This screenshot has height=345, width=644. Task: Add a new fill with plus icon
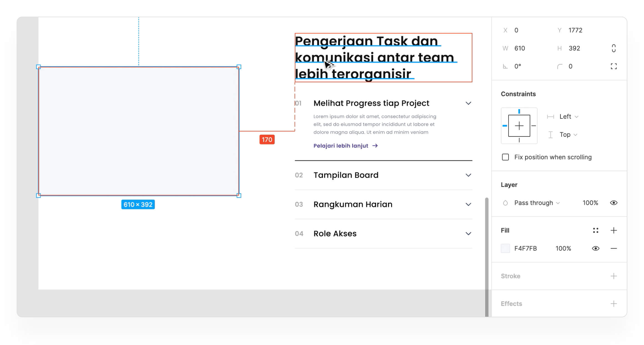[613, 230]
